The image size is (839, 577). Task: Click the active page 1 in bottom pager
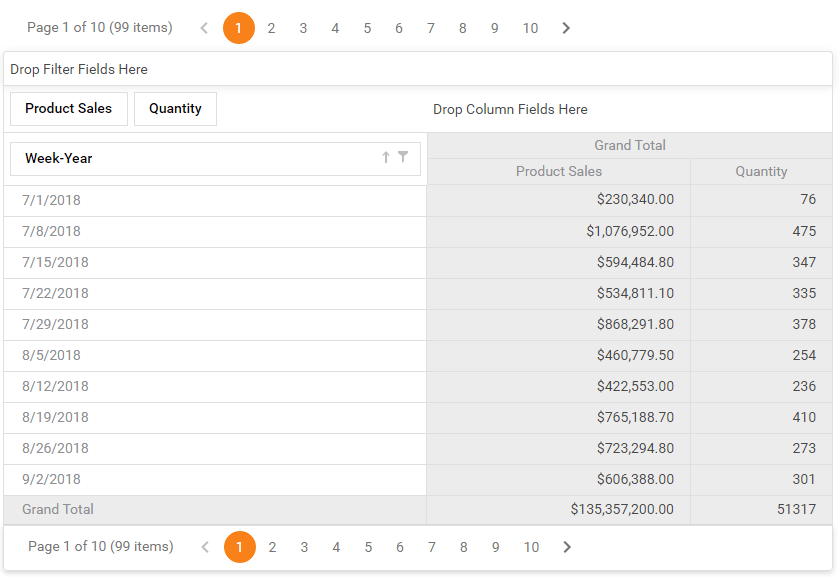[240, 547]
